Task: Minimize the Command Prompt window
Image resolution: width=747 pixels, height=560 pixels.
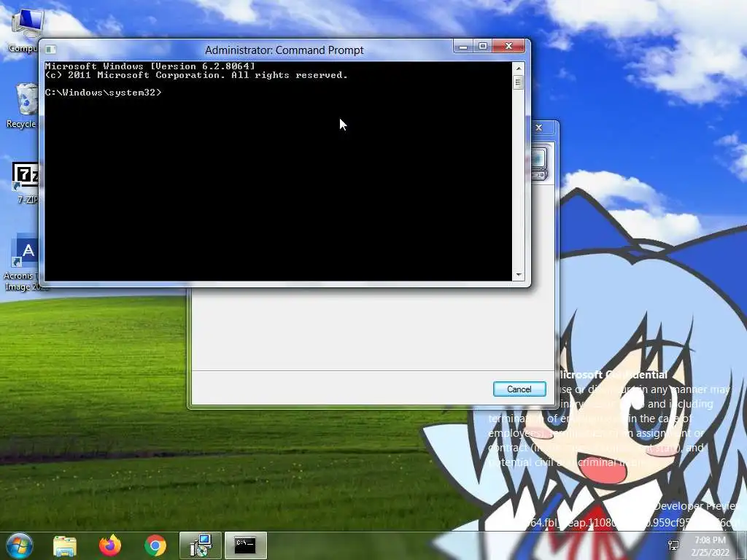Action: click(x=462, y=47)
